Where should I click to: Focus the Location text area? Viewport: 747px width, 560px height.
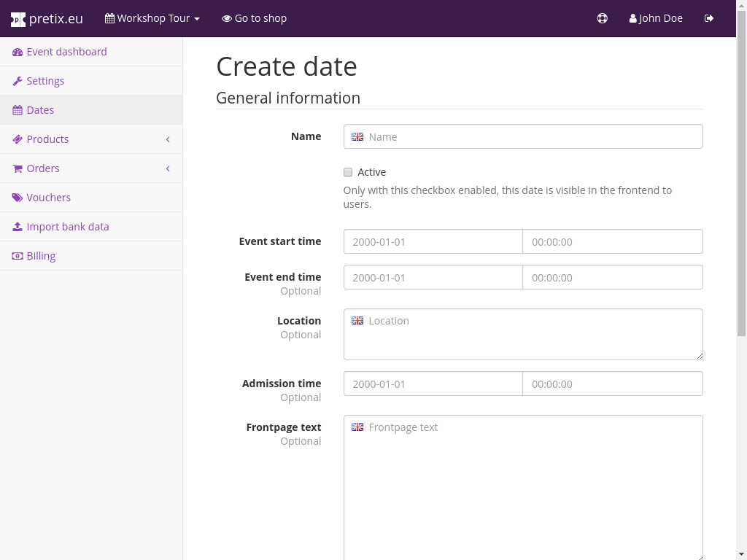523,334
